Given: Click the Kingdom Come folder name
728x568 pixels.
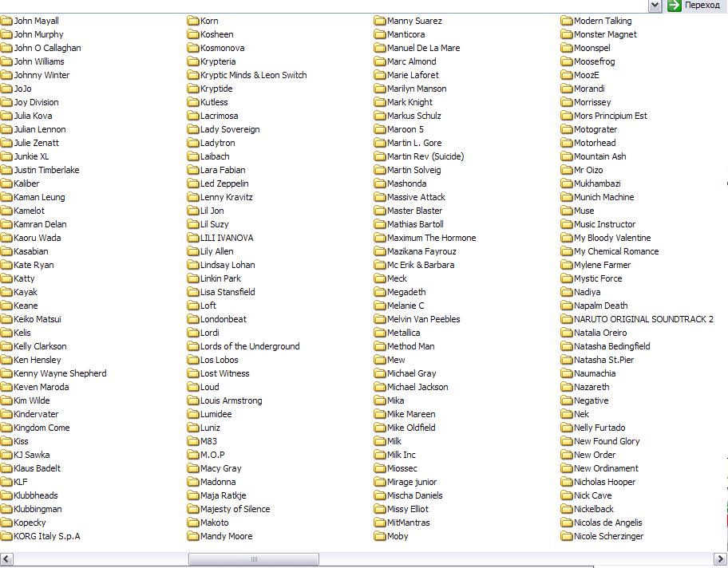Looking at the screenshot, I should (42, 428).
